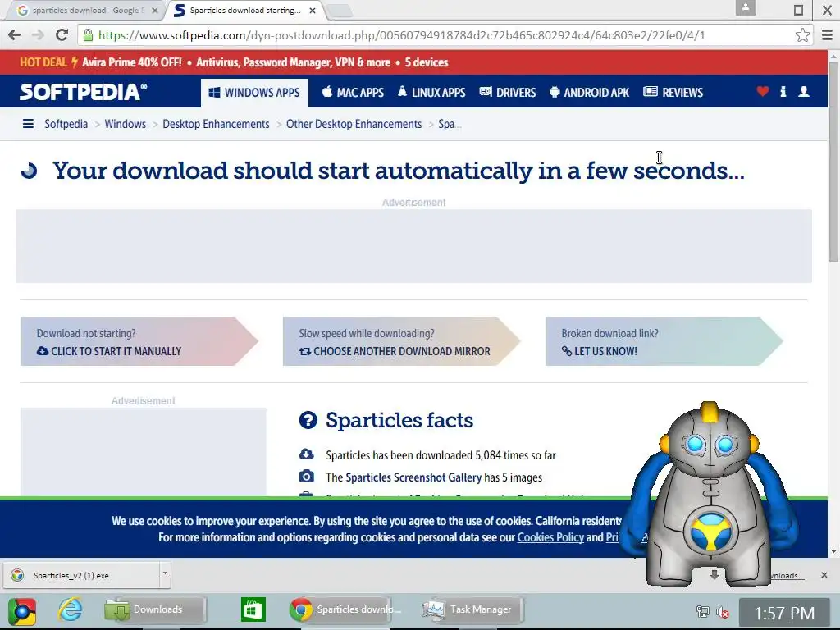
Task: Open downloaded Sparticles_v2 (1).exe file
Action: [x=80, y=575]
